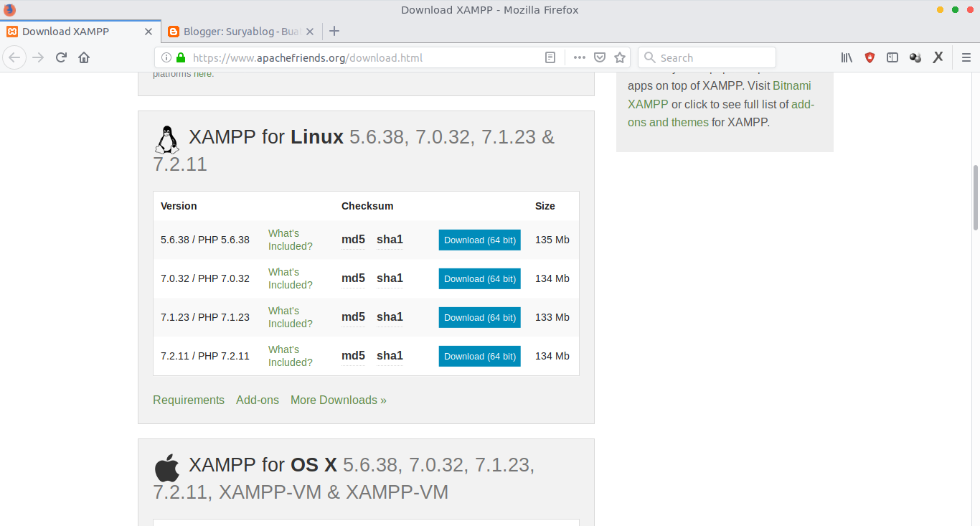Close the Download XAMPP tab
980x526 pixels.
[x=149, y=32]
